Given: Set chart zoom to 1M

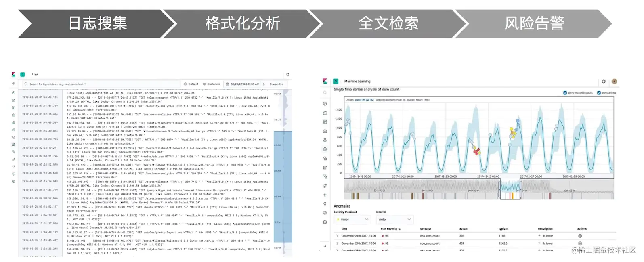Looking at the screenshot, I should pos(371,100).
